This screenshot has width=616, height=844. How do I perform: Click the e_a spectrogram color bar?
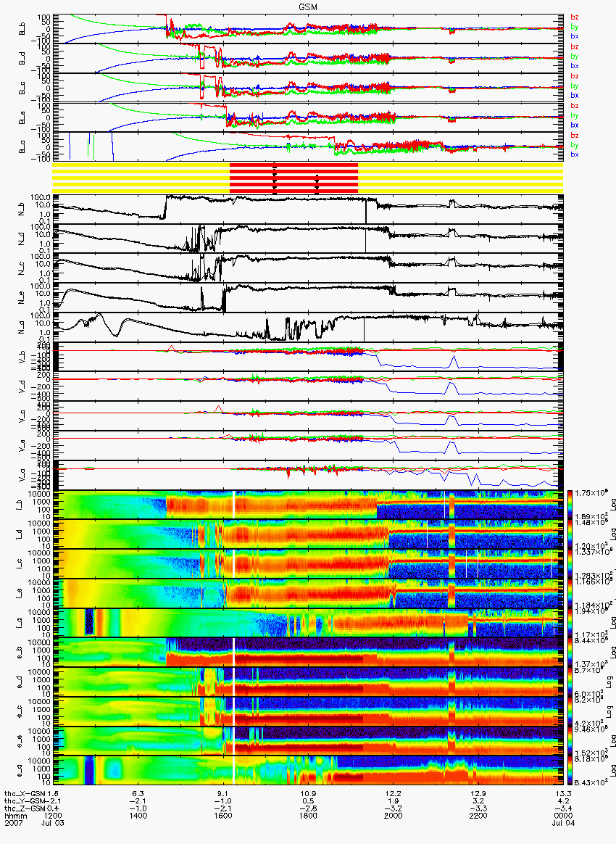point(570,770)
